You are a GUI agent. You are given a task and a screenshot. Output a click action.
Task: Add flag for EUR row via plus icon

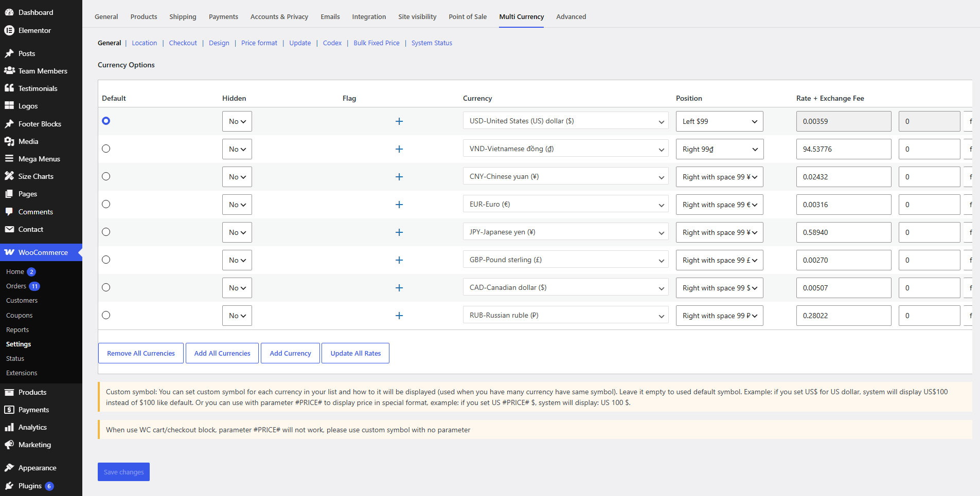pos(399,205)
